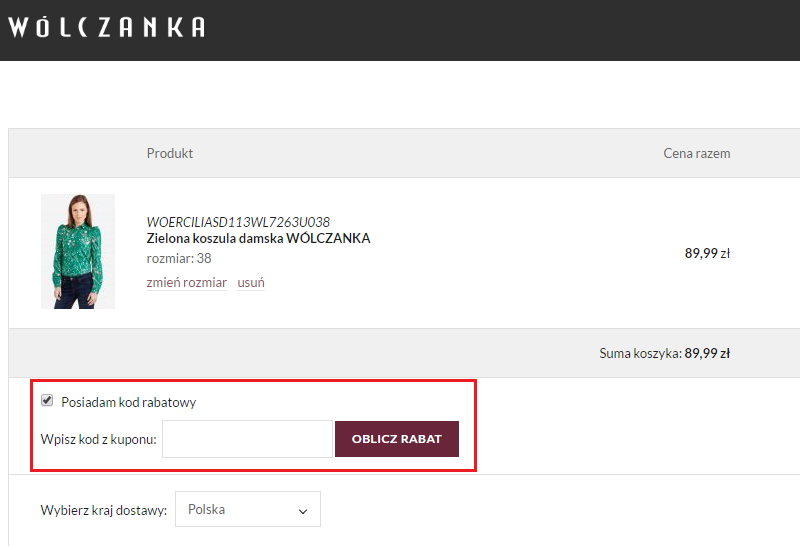Click the Wybierz kraj dostawy label
This screenshot has height=547, width=800.
pyautogui.click(x=104, y=510)
